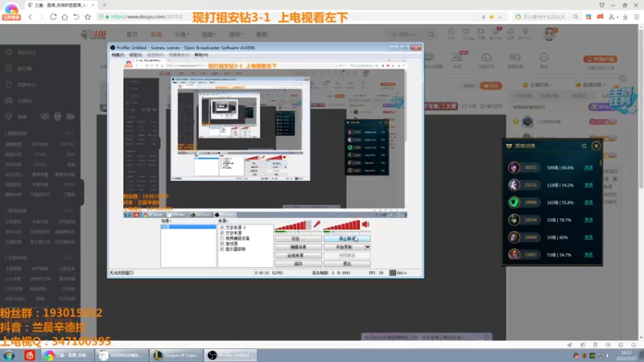Click the link in the 589场 row

pos(588,167)
